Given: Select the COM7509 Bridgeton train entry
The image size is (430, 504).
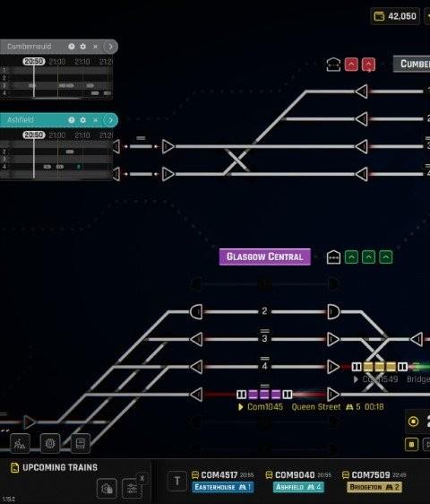Looking at the screenshot, I should tap(374, 482).
